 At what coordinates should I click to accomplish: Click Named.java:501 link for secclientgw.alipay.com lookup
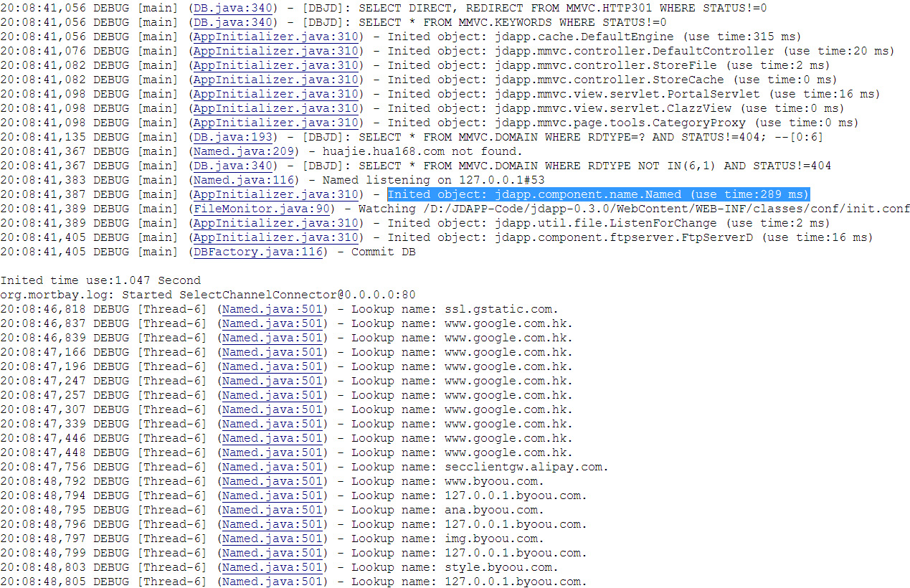click(x=272, y=467)
